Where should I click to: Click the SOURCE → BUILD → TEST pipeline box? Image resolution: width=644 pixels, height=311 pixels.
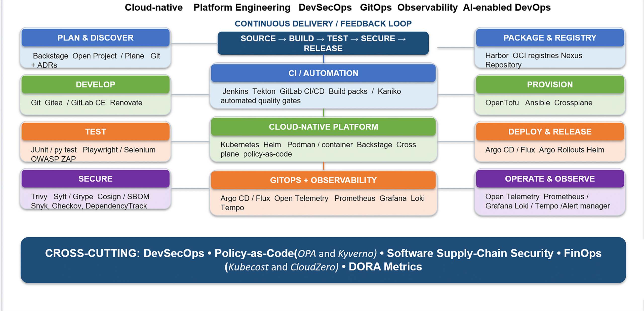323,43
